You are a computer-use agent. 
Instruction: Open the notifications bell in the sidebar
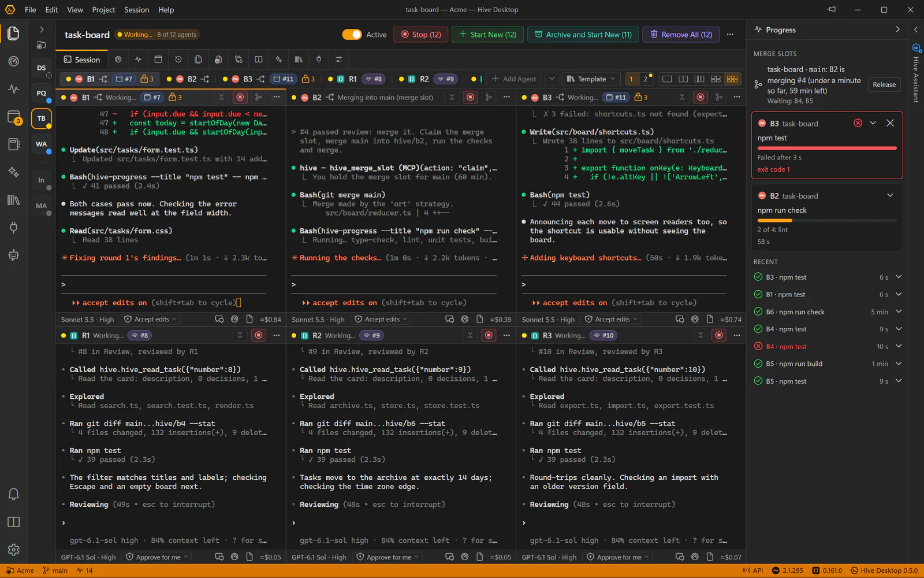pyautogui.click(x=13, y=494)
